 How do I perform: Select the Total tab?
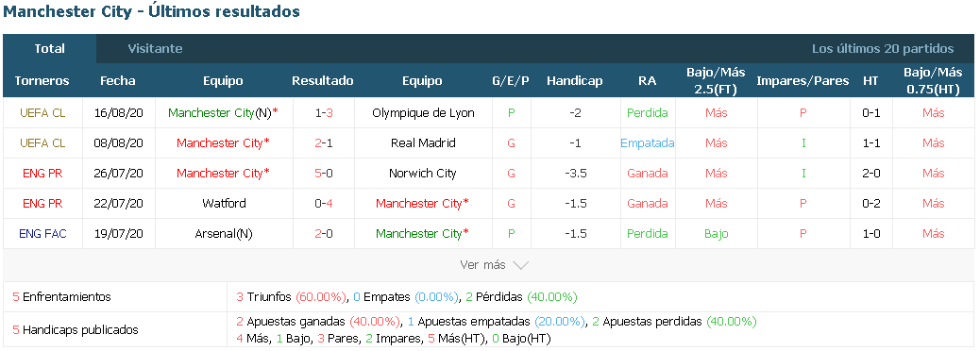(49, 49)
